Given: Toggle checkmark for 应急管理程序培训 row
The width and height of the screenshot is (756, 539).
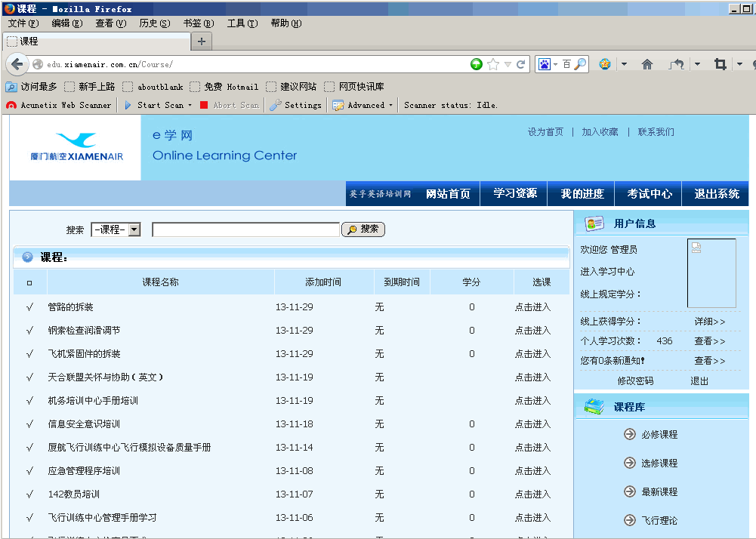Looking at the screenshot, I should click(29, 471).
